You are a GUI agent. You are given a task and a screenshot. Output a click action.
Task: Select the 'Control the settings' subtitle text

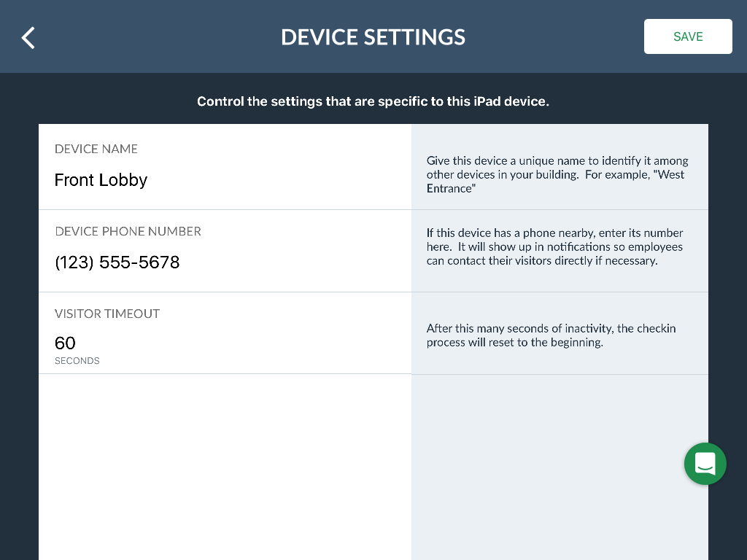point(373,101)
